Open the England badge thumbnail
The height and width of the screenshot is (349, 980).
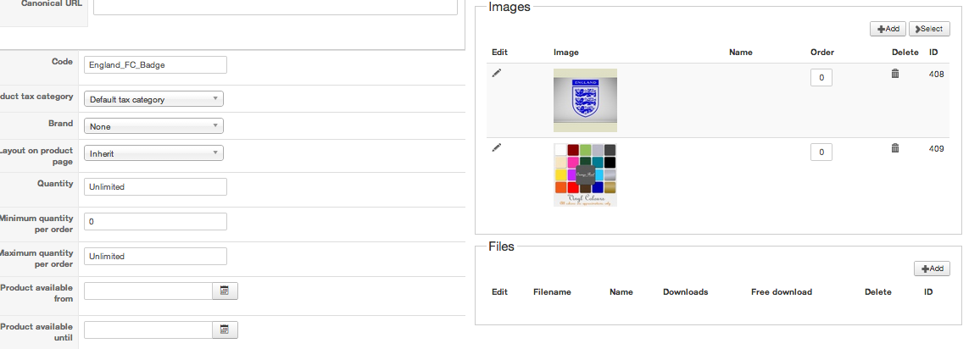585,100
